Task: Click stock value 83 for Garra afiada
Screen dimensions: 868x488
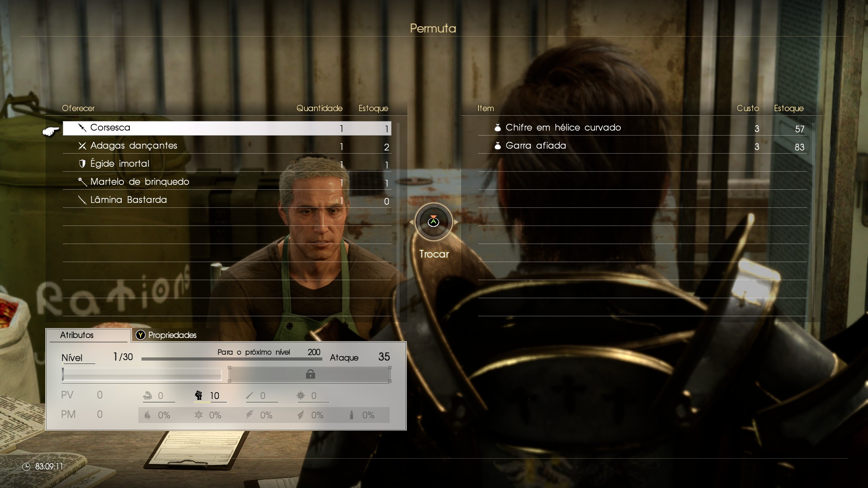Action: pyautogui.click(x=800, y=147)
